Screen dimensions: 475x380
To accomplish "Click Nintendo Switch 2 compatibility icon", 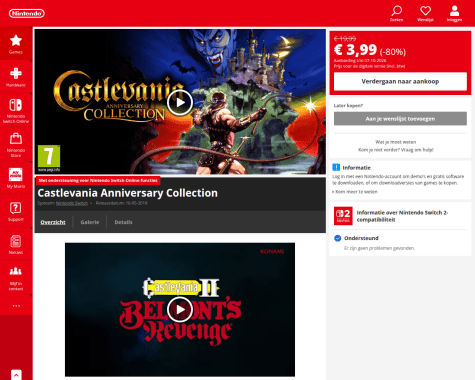I will [343, 216].
